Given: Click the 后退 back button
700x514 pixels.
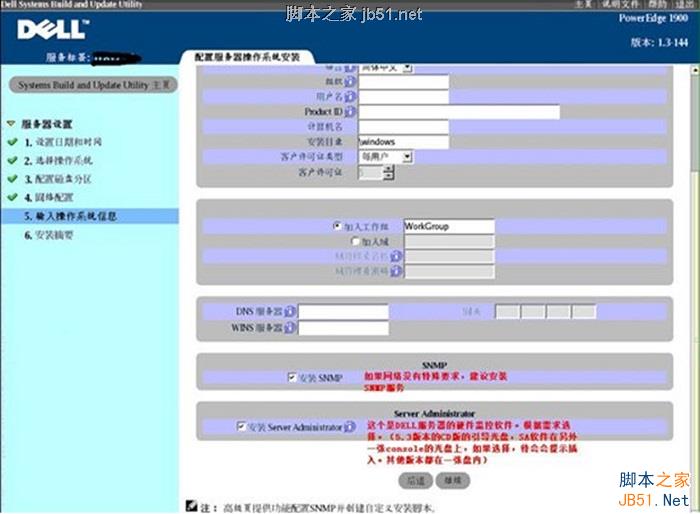Looking at the screenshot, I should (415, 481).
